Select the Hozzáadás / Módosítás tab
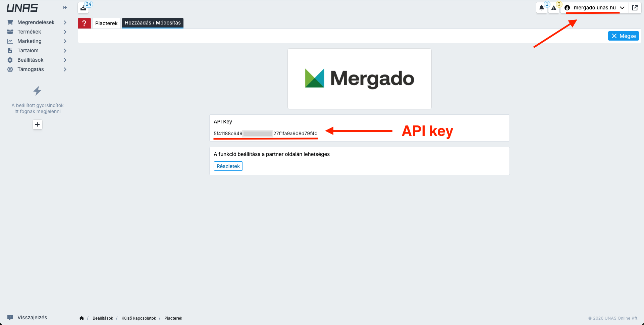The height and width of the screenshot is (325, 644). tap(153, 23)
